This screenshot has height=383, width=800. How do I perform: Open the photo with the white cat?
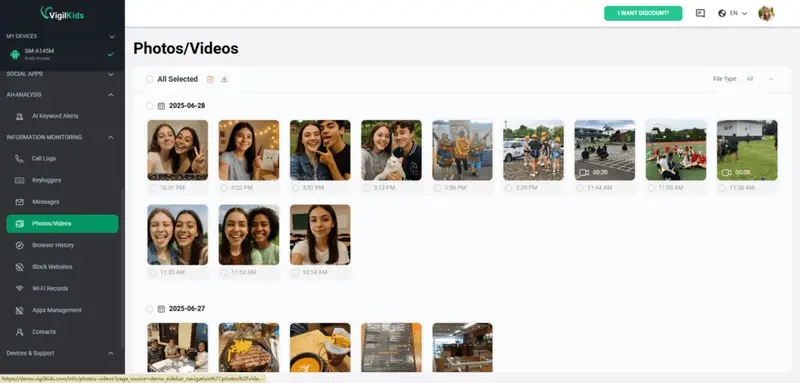(x=391, y=150)
